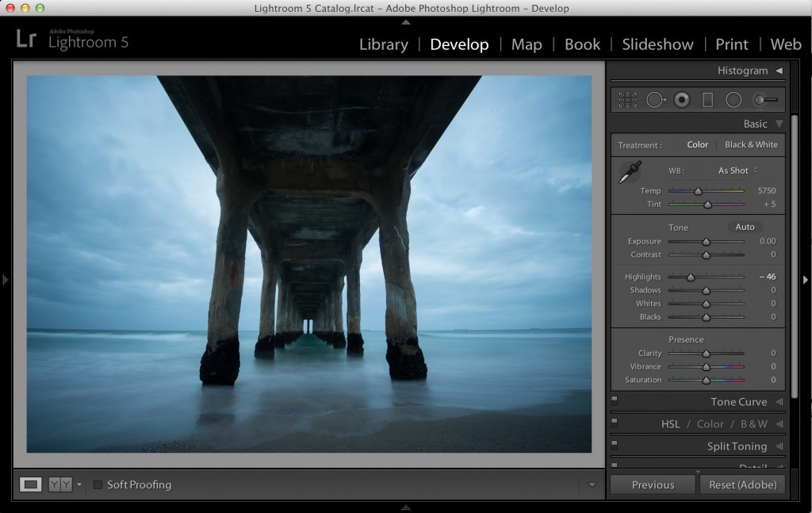This screenshot has height=513, width=812.
Task: Select the Radial Filter tool
Action: coord(733,100)
